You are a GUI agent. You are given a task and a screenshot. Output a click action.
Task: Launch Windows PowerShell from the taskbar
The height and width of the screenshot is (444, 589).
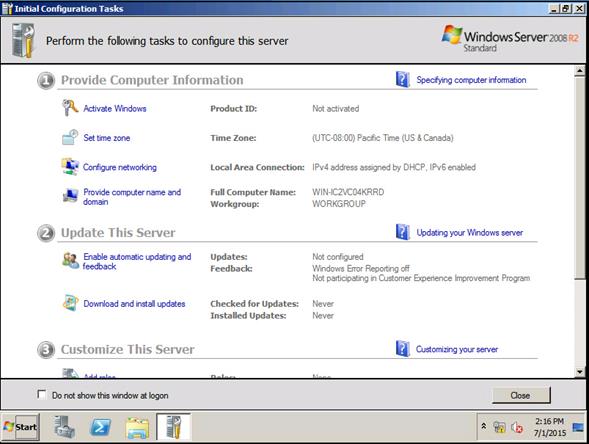(x=101, y=427)
